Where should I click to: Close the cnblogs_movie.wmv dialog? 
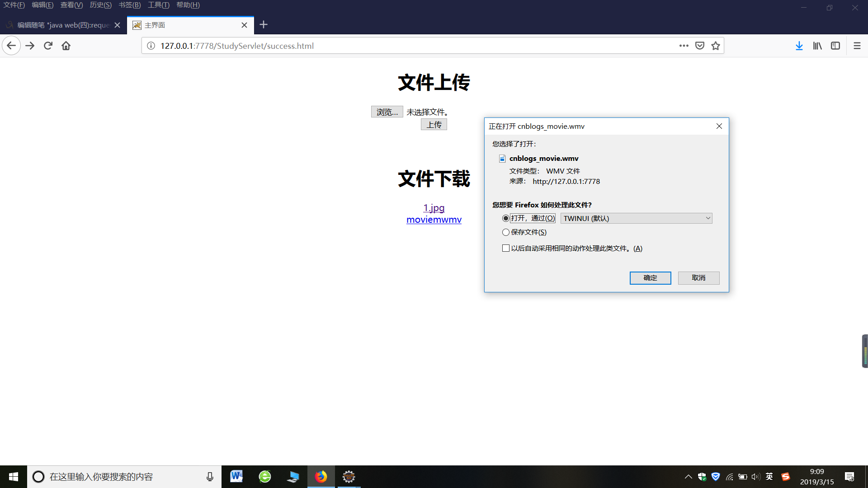719,126
